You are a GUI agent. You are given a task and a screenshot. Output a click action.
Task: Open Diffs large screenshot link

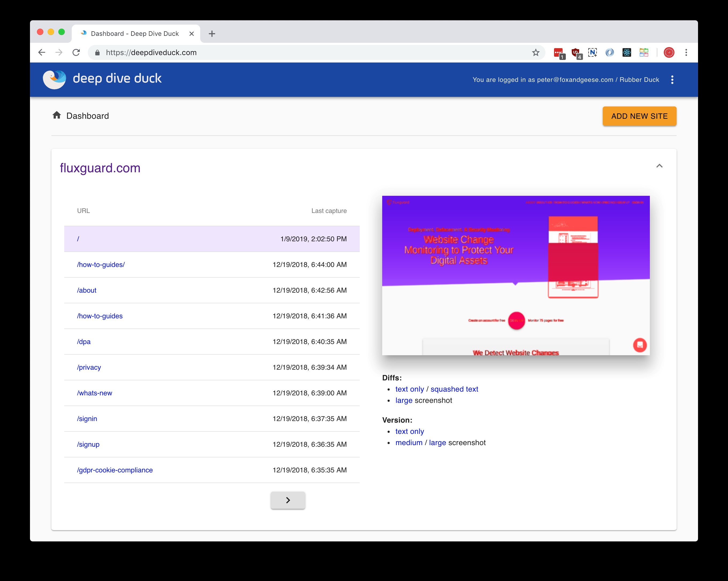click(404, 400)
